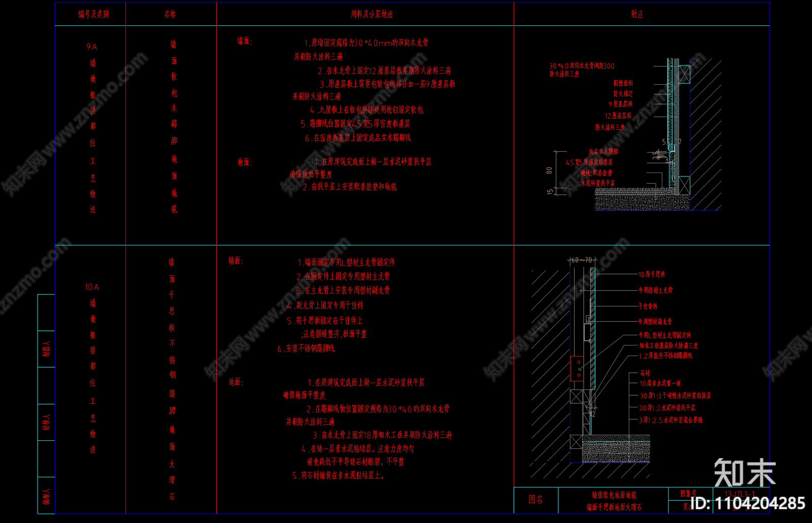Click the dimension value '15' in upper detail
The width and height of the screenshot is (812, 523).
pos(550,191)
